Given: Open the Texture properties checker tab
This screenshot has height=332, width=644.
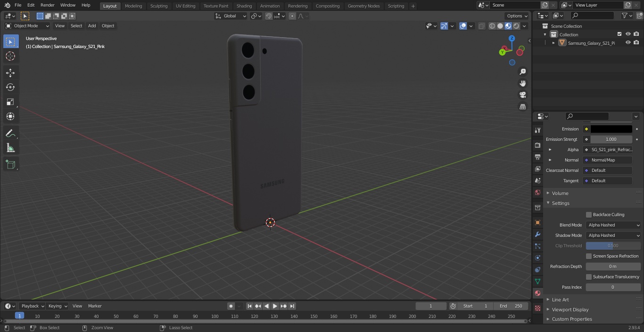Looking at the screenshot, I should click(x=537, y=308).
